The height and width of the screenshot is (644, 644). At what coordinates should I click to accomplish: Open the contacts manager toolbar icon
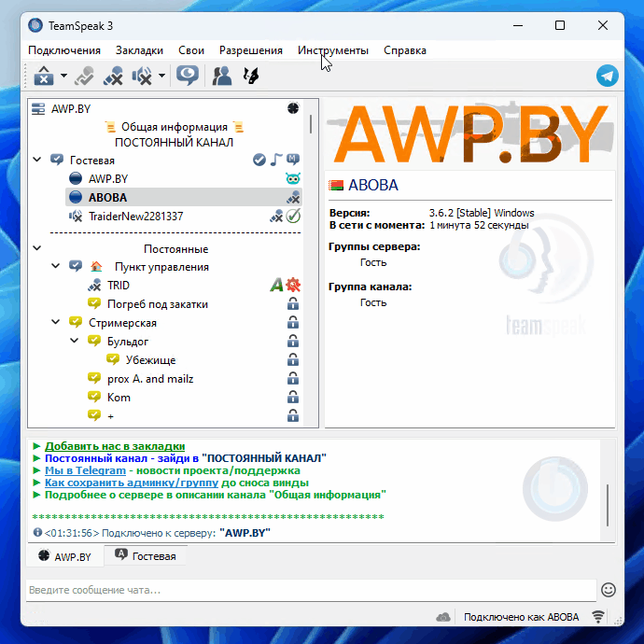click(x=222, y=76)
